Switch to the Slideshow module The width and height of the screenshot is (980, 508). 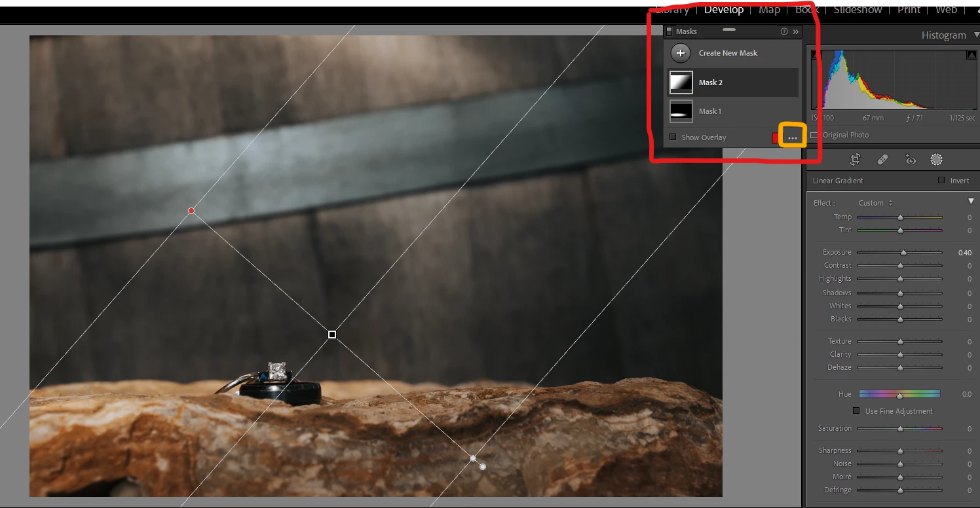tap(857, 10)
